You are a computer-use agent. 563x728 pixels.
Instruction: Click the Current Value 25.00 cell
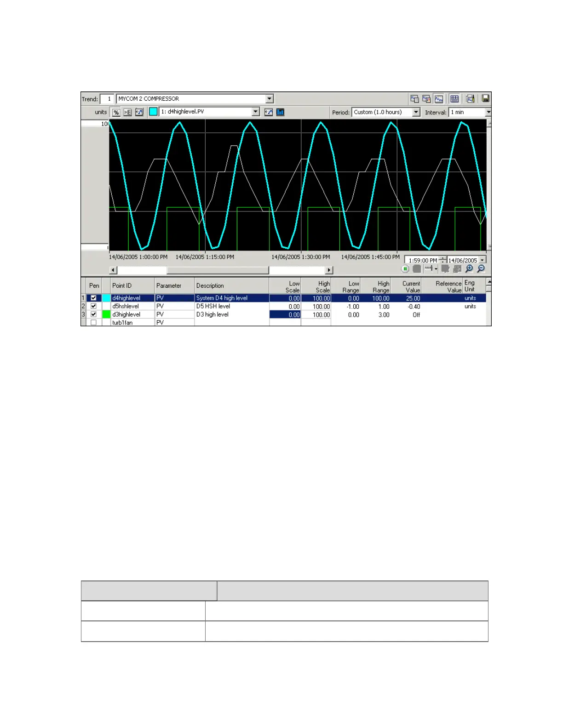click(406, 298)
